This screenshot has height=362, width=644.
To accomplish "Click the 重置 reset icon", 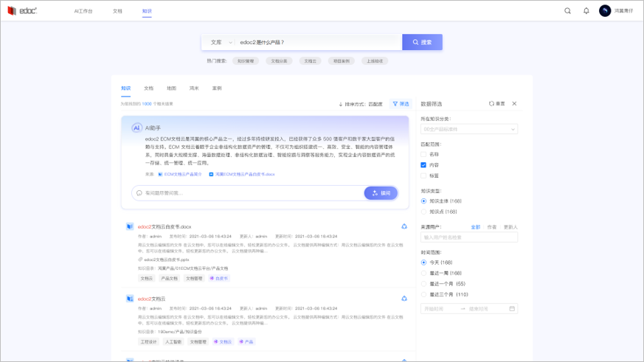I will 491,104.
